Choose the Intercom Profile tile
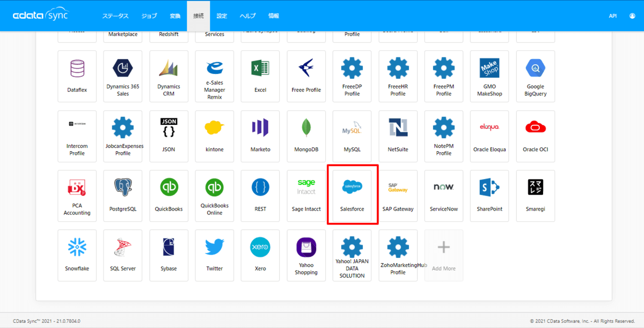 point(77,136)
